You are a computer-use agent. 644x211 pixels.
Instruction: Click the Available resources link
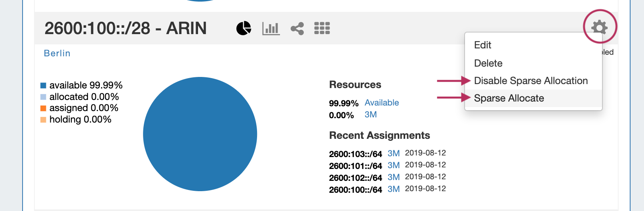(x=381, y=103)
